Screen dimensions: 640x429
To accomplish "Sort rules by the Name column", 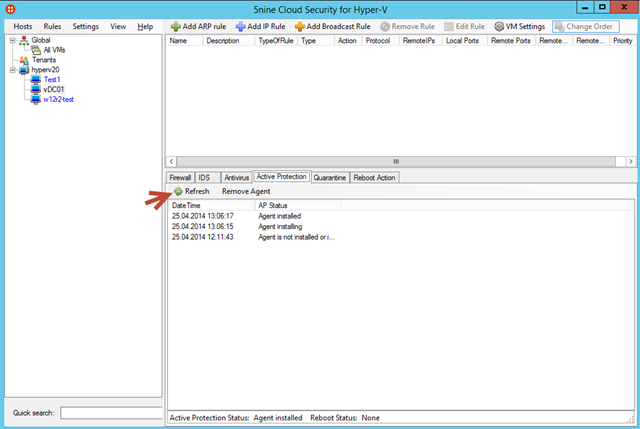I will coord(184,41).
